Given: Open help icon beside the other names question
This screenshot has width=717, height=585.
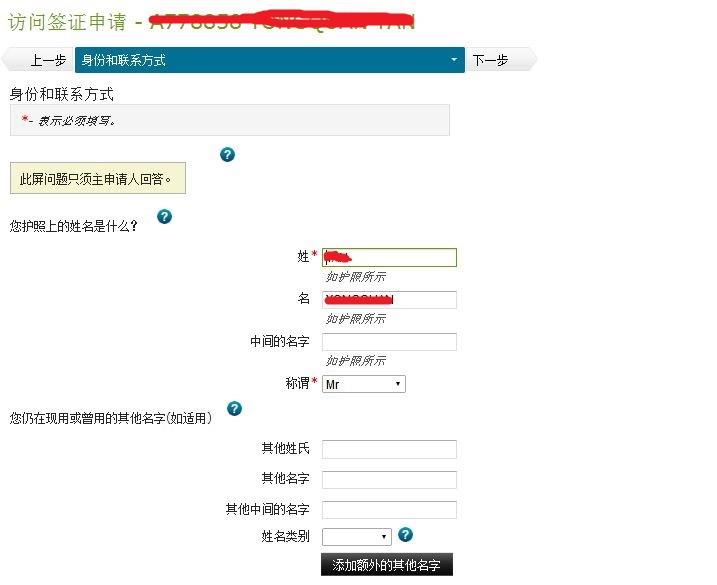Looking at the screenshot, I should tap(235, 408).
